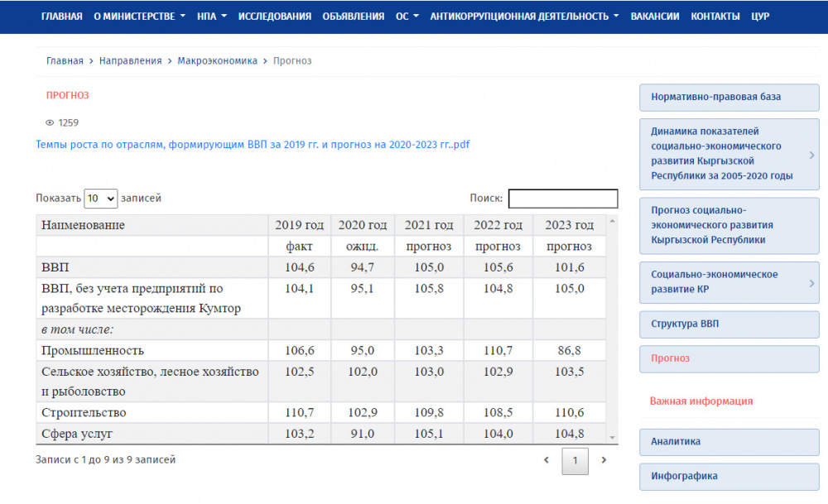Click in the Поиск search field

[x=562, y=199]
